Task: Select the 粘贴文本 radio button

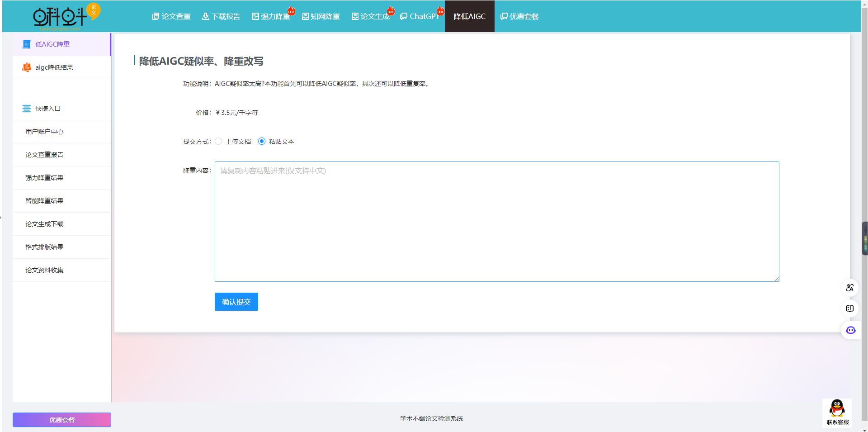Action: coord(262,142)
